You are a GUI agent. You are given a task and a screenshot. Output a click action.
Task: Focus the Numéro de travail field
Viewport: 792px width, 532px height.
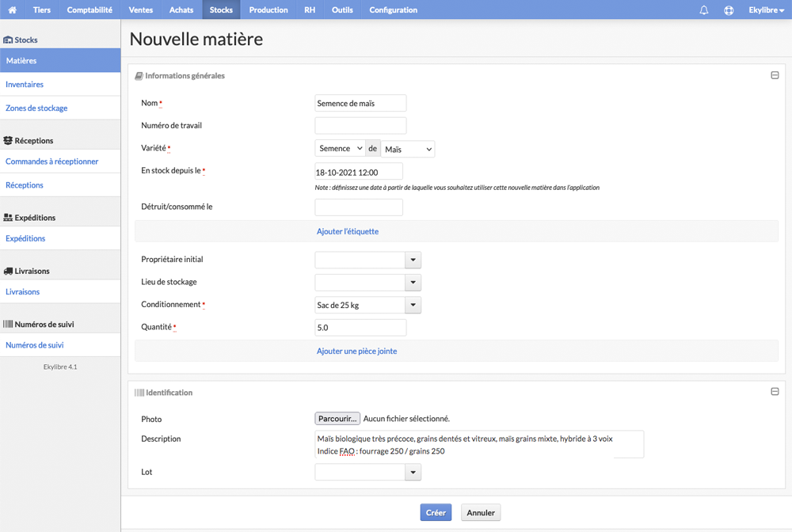pyautogui.click(x=360, y=126)
